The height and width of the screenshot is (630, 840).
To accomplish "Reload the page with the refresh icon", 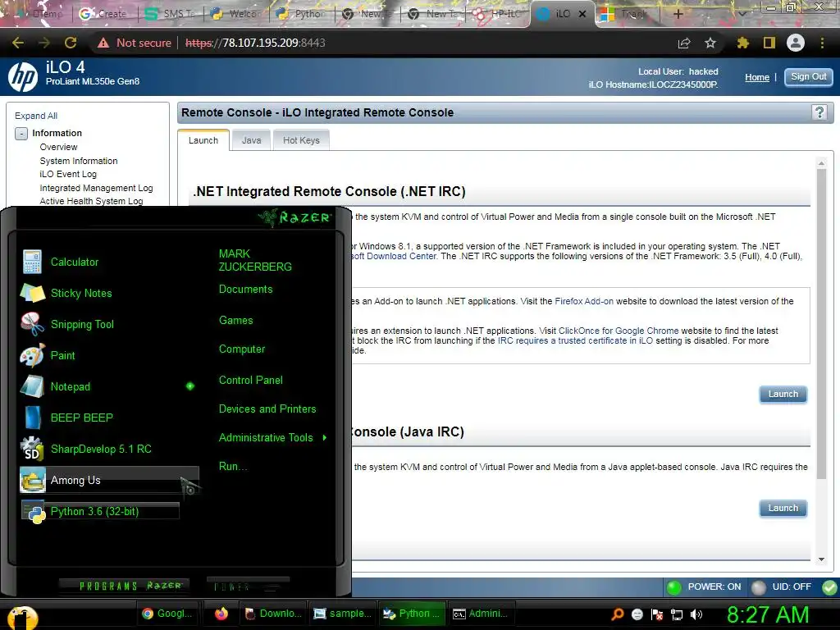I will point(71,43).
